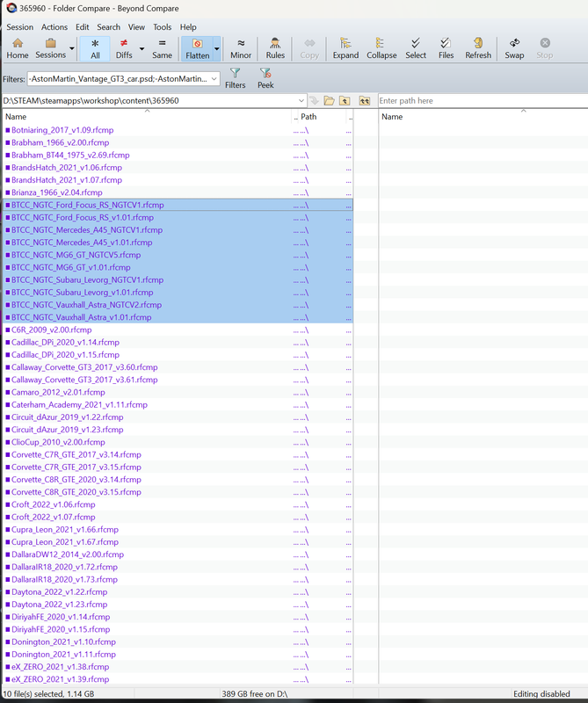
Task: Open the Session menu
Action: pyautogui.click(x=19, y=27)
